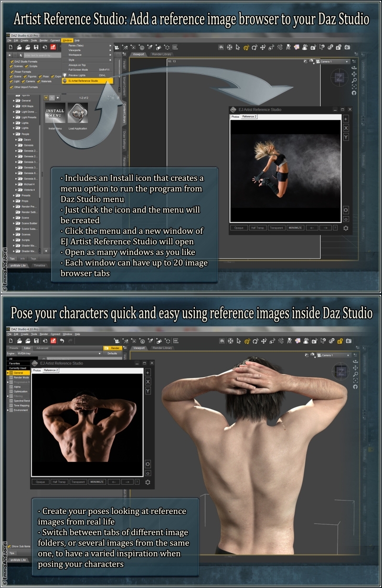Screen dimensions: 382x588
Task: Click reset view control beside the dancer viewport
Action: point(354,93)
